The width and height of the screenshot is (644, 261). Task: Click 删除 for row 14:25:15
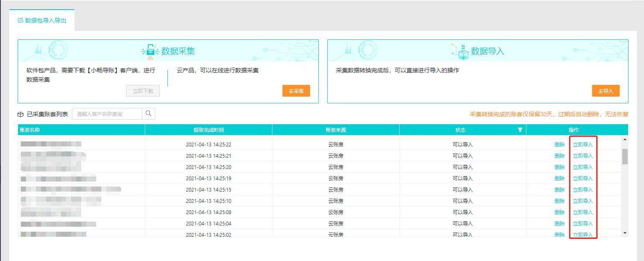pos(559,190)
